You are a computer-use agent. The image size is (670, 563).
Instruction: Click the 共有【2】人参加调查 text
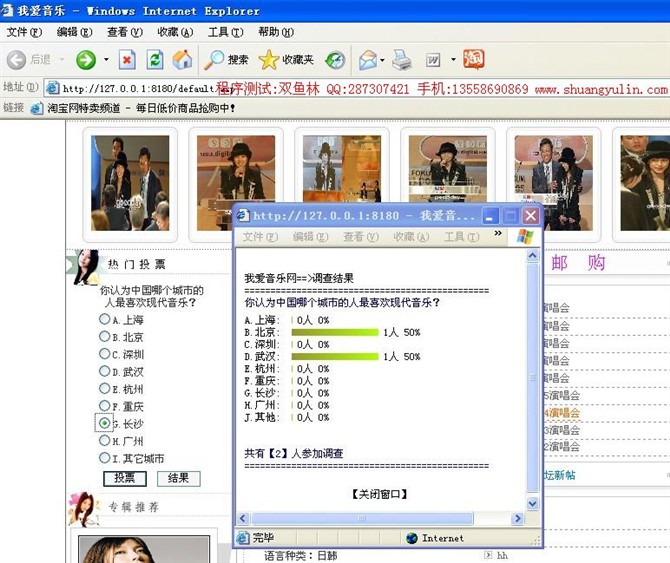pyautogui.click(x=294, y=453)
